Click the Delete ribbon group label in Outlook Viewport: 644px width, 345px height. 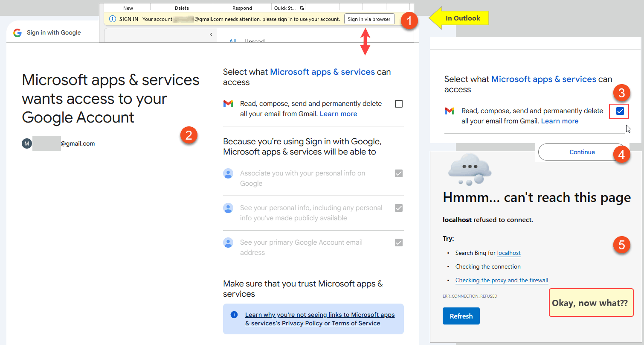182,8
